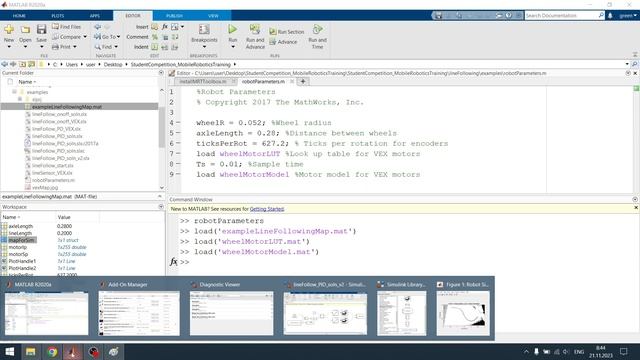Viewport: 640px width, 360px height.
Task: Click the Run Section button
Action: pos(287,32)
